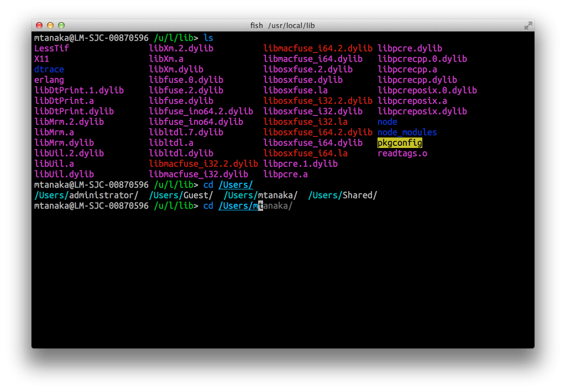Click libosxfuse.2.dylib file name
566x392 pixels.
308,69
